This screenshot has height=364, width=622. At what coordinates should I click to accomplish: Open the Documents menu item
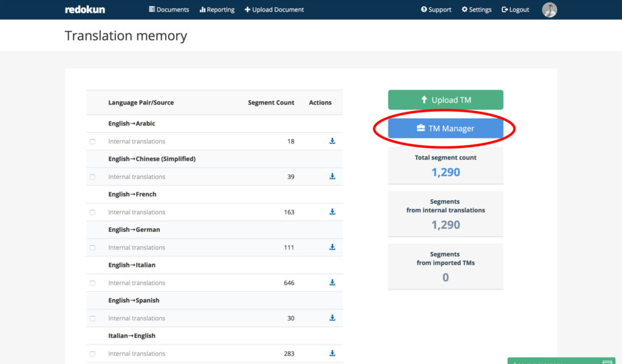click(169, 10)
